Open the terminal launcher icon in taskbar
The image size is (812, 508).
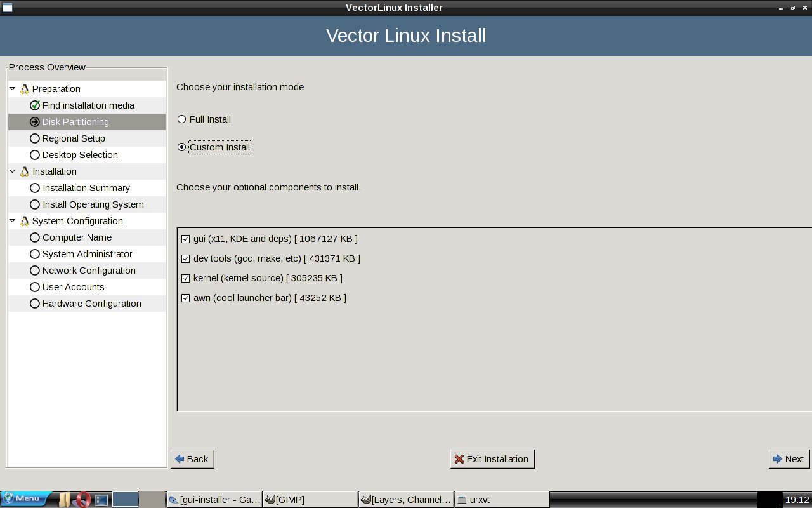pyautogui.click(x=101, y=500)
